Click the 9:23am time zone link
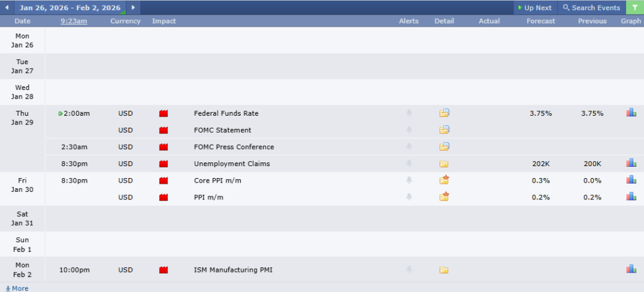644x292 pixels. tap(74, 21)
